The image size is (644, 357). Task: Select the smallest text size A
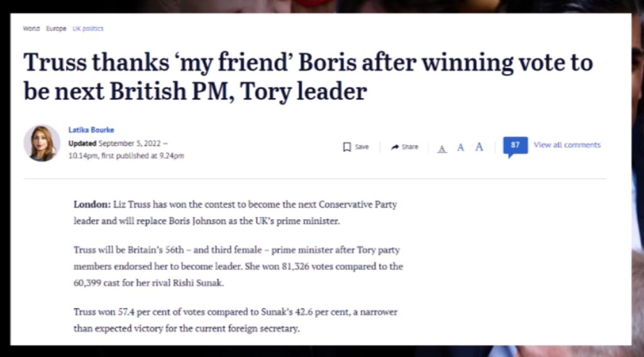click(x=442, y=148)
